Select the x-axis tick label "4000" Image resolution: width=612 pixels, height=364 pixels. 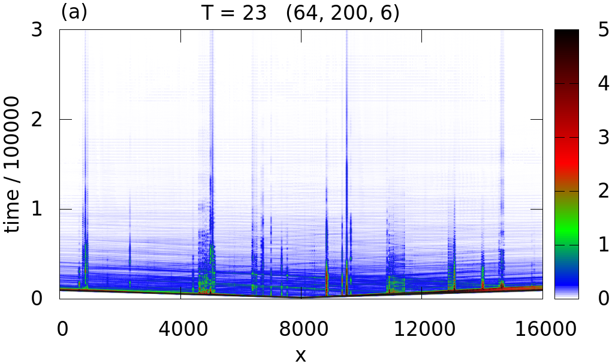(x=183, y=329)
